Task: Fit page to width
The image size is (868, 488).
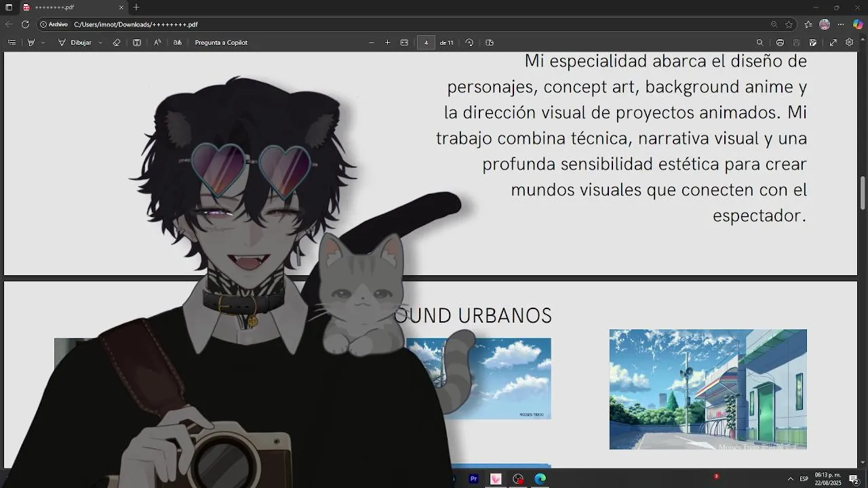Action: (x=405, y=43)
